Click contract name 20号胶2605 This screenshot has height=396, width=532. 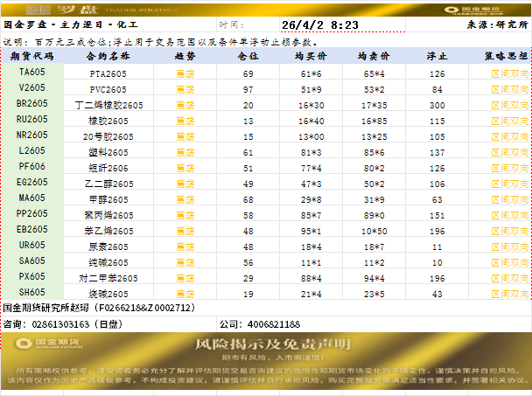108,136
